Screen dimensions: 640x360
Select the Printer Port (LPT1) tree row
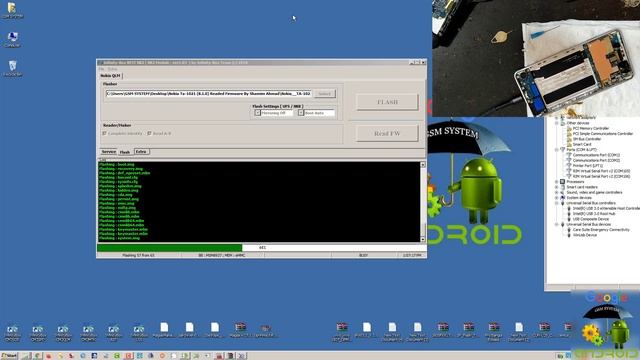coord(588,166)
